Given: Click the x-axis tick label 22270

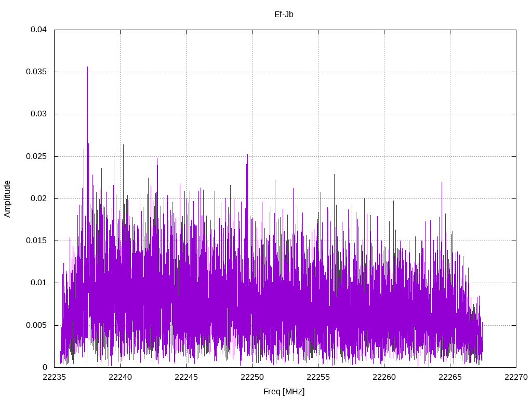Looking at the screenshot, I should coord(516,377).
